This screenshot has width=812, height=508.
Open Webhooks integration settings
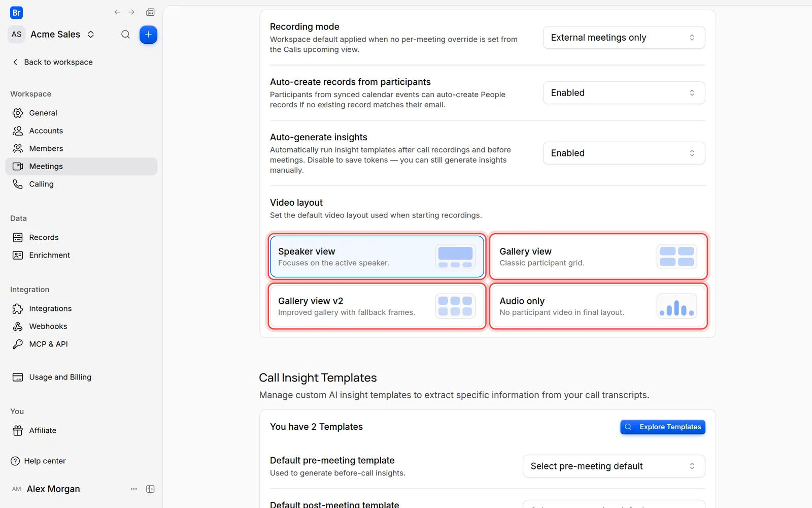pyautogui.click(x=81, y=326)
